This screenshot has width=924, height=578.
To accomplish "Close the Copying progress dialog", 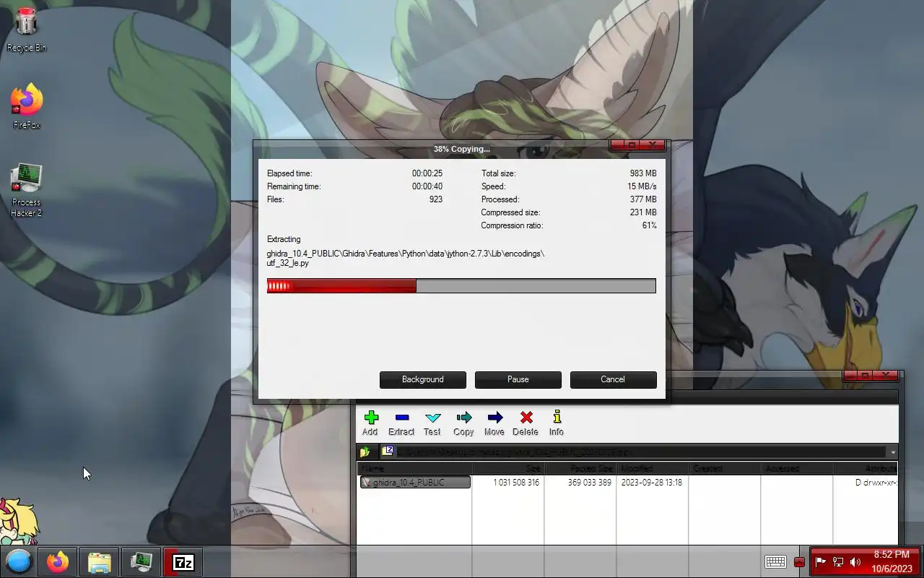I will click(653, 145).
